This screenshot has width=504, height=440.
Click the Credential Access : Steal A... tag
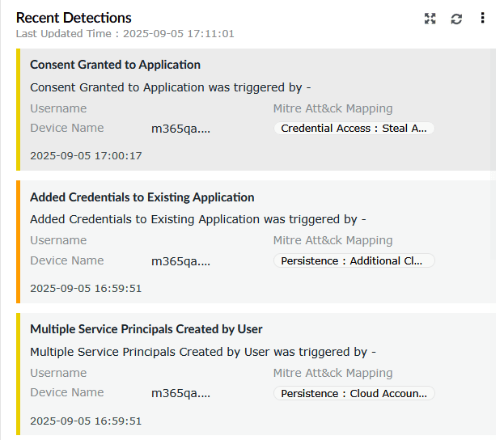point(354,128)
